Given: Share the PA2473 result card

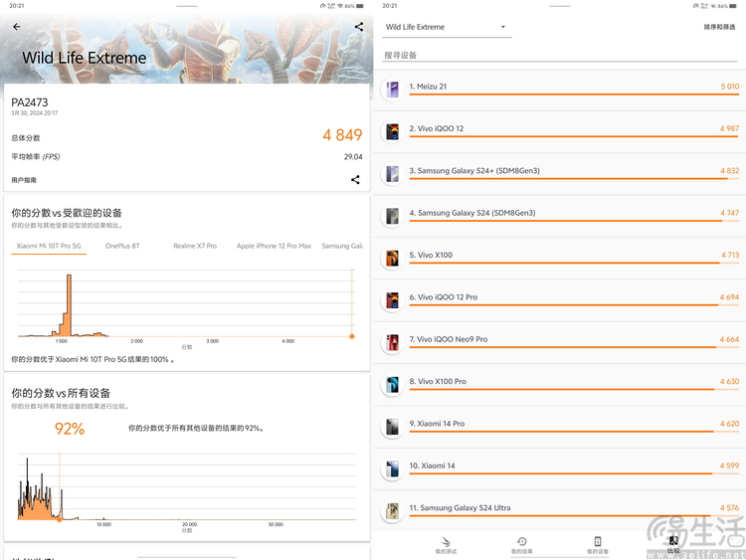Looking at the screenshot, I should click(x=355, y=179).
